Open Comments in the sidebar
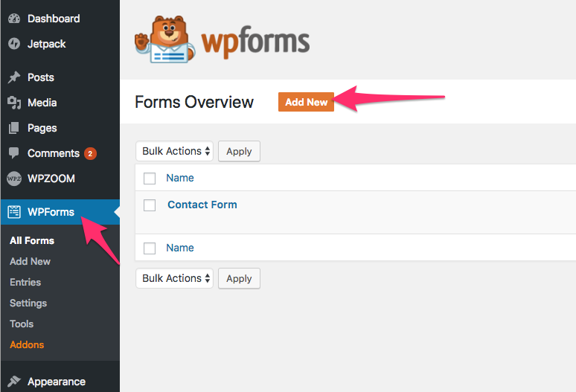The width and height of the screenshot is (576, 392). (x=54, y=153)
